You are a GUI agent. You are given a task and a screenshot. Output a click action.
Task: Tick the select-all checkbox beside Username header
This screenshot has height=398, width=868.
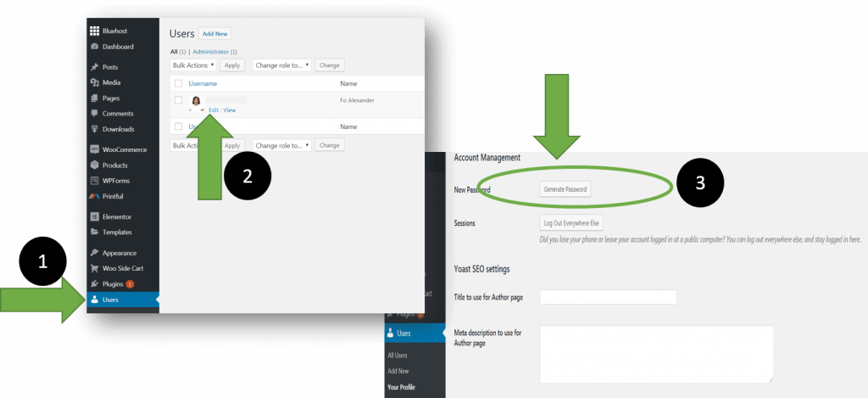(178, 84)
